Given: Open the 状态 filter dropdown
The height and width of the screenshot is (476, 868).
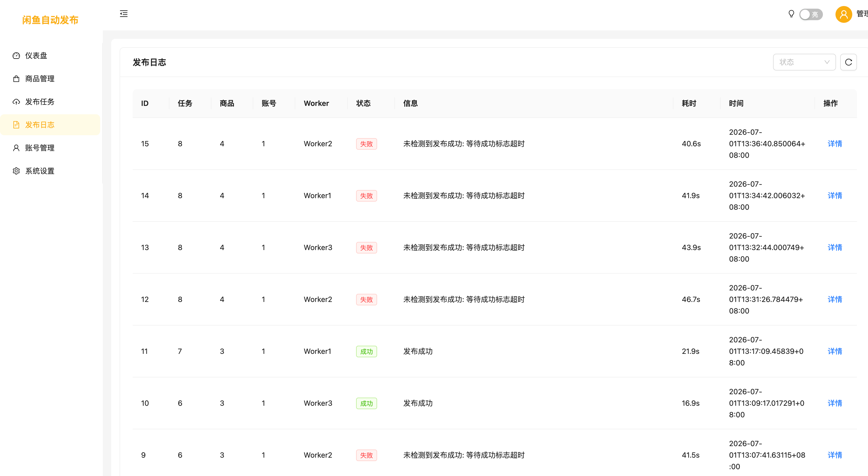Looking at the screenshot, I should [804, 62].
